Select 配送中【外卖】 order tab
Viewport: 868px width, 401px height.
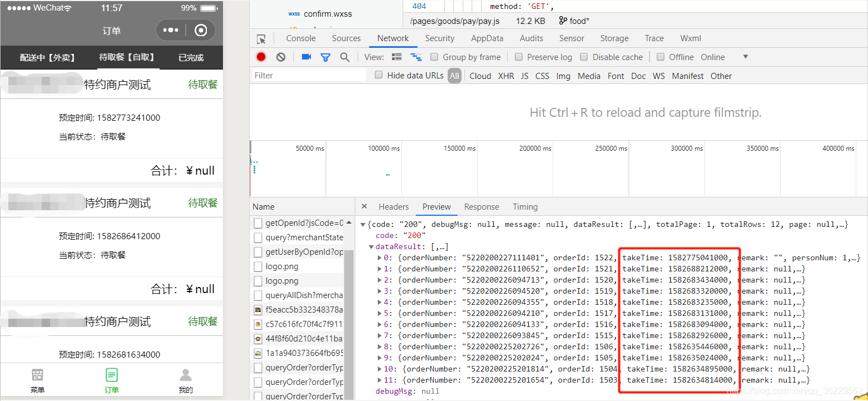tap(47, 58)
